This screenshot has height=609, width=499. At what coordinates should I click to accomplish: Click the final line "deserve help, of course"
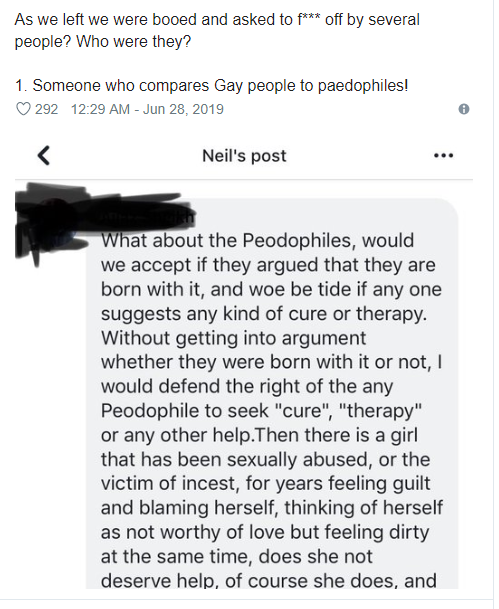pyautogui.click(x=268, y=581)
